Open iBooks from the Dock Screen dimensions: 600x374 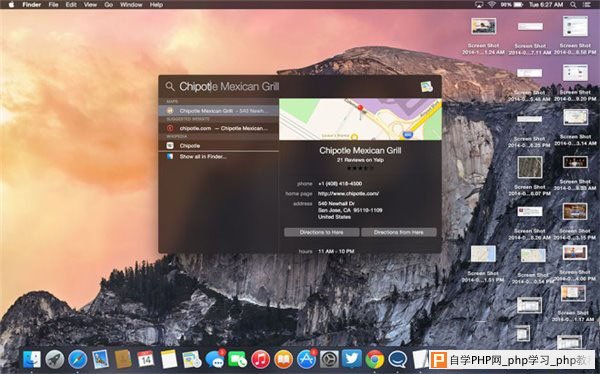pos(284,359)
